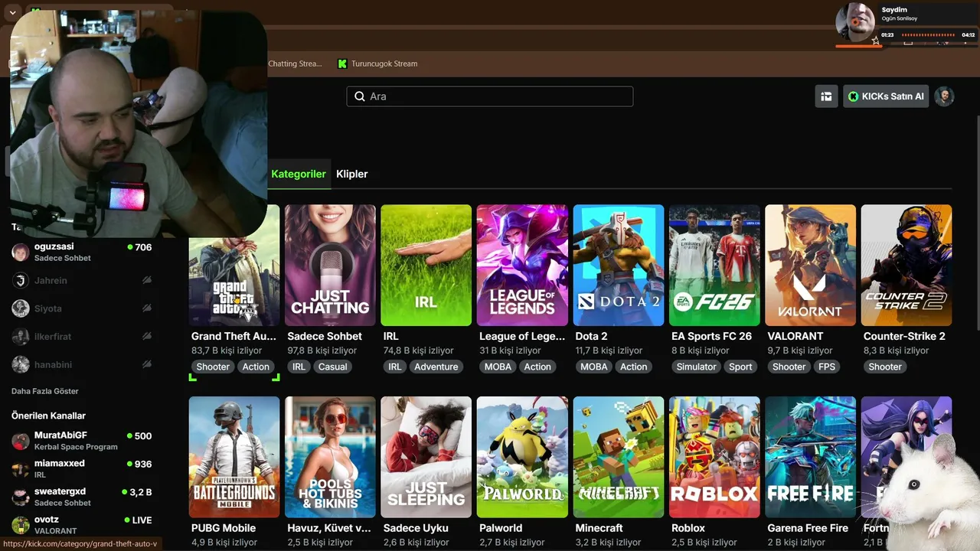This screenshot has width=980, height=551.
Task: Open miamaxxed channel avatar
Action: point(21,468)
